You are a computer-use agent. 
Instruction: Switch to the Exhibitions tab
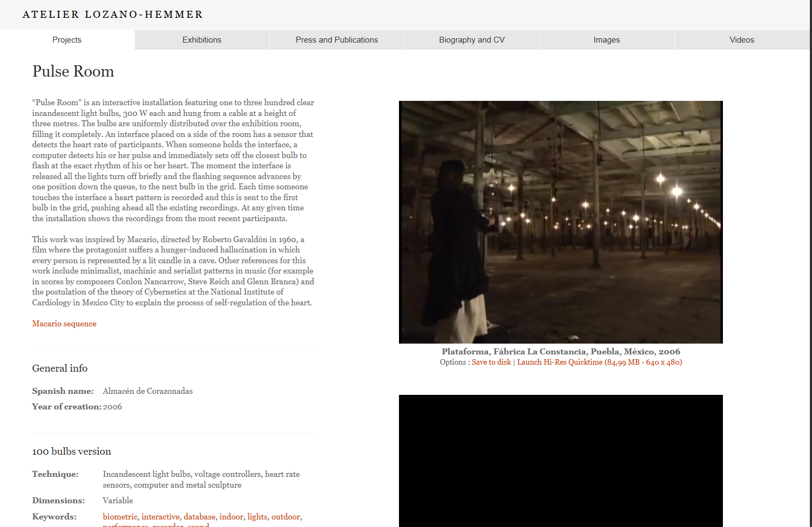coord(201,39)
